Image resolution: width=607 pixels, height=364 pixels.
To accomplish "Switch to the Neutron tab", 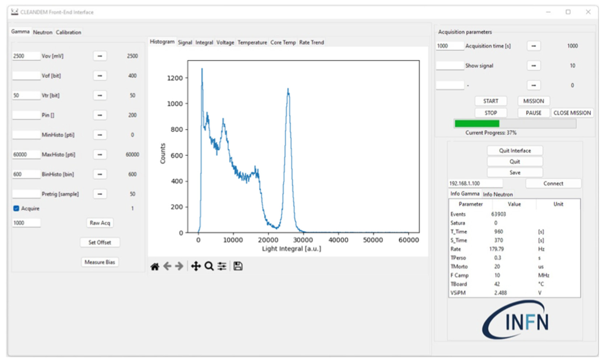I will (43, 32).
